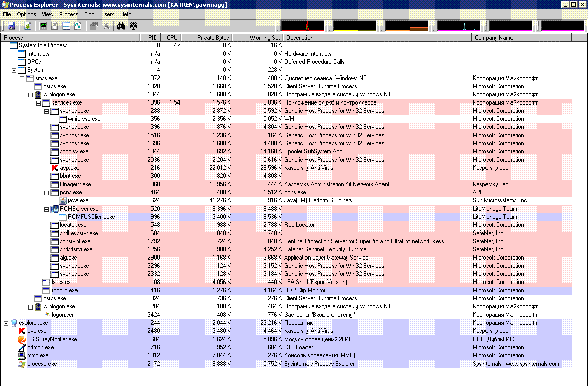Select the lsass.exe process row

pos(286,282)
